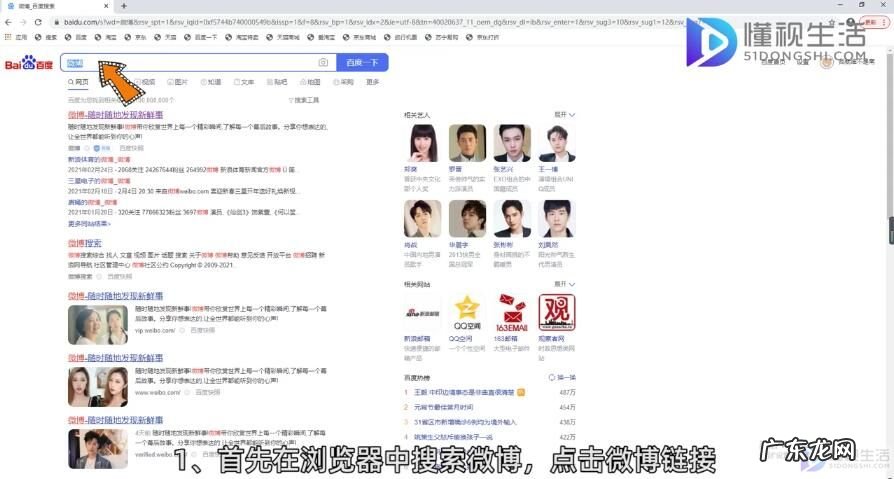894x479 pixels.
Task: Switch to the 知道 tab
Action: click(211, 82)
